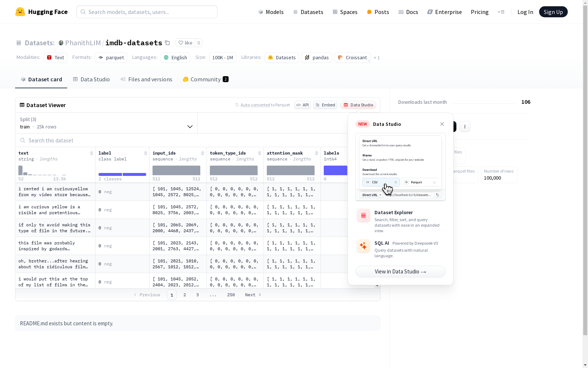The image size is (588, 368).
Task: Click the left class bar in label distribution
Action: tap(110, 174)
